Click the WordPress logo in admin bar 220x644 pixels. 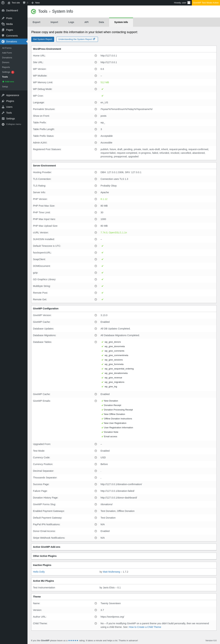pos(3,3)
